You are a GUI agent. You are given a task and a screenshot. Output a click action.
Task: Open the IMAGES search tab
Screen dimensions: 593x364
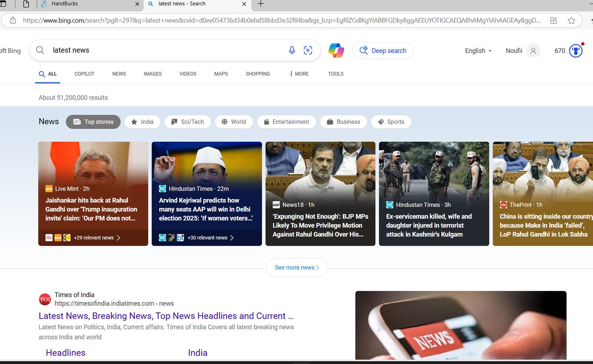tap(153, 74)
